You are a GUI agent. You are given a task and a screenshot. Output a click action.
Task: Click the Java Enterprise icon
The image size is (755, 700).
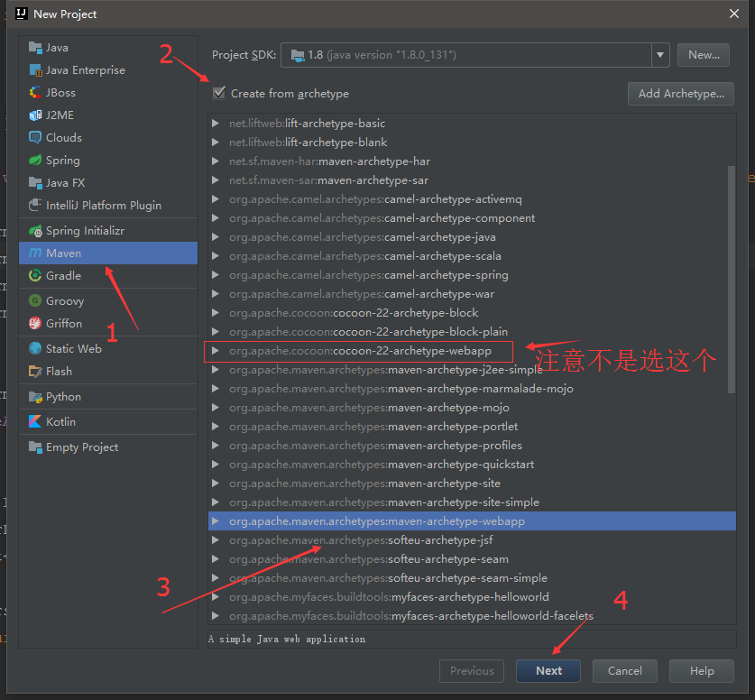pyautogui.click(x=35, y=69)
